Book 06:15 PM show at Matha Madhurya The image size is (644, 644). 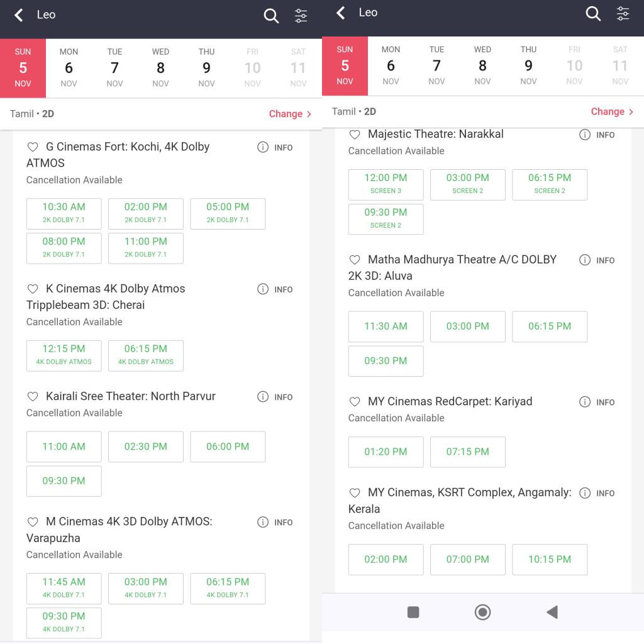pyautogui.click(x=550, y=326)
